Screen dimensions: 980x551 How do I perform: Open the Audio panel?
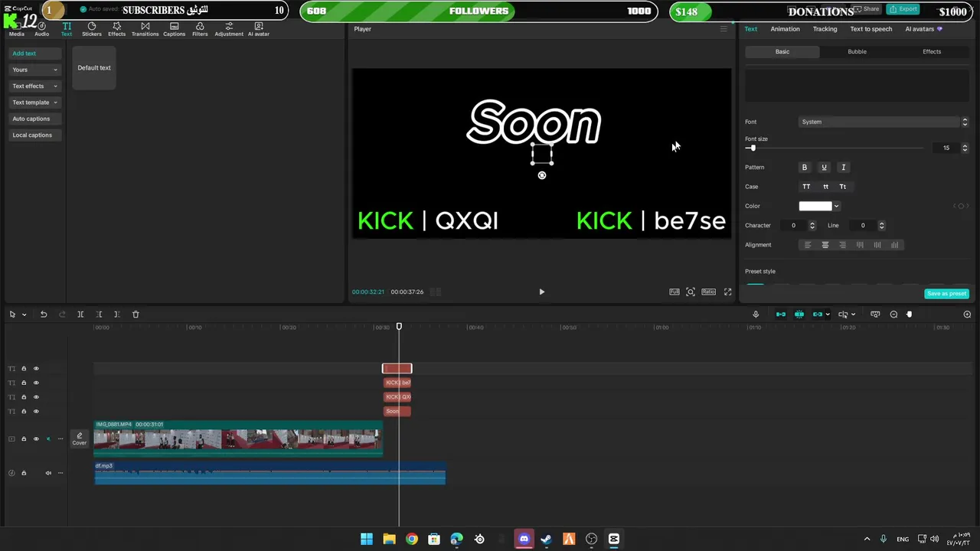pyautogui.click(x=41, y=29)
